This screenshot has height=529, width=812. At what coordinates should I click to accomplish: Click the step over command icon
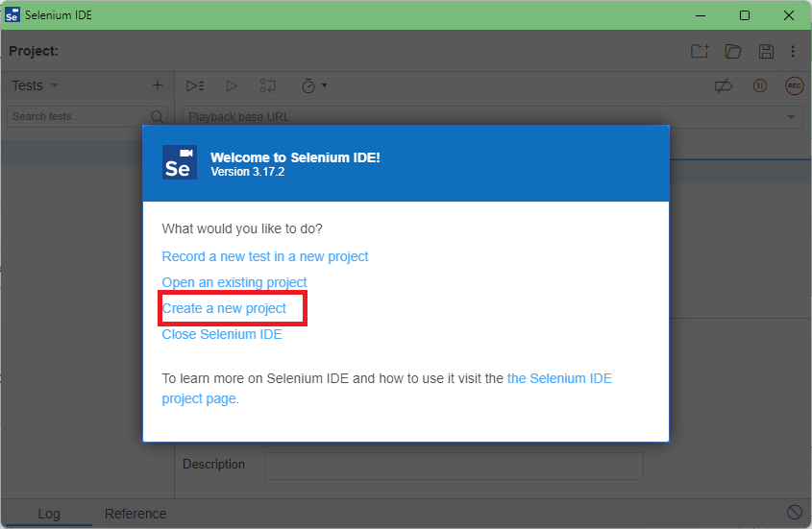coord(268,85)
